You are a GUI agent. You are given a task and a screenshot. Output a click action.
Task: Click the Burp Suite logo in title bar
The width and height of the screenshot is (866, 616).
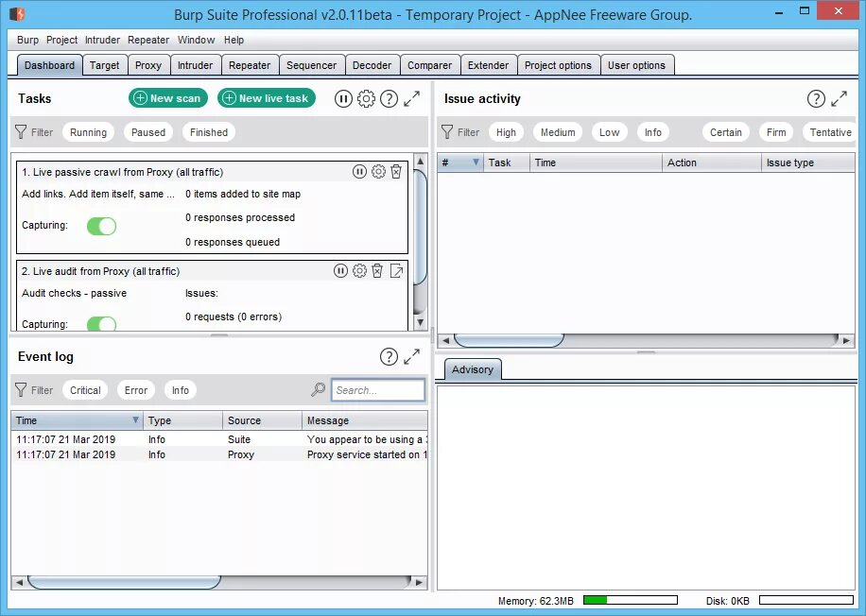click(17, 13)
